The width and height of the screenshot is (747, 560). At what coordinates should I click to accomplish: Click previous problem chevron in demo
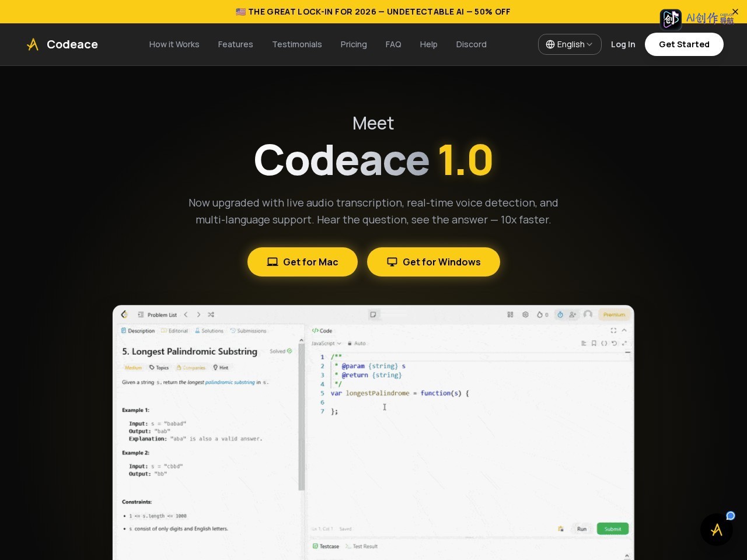[186, 314]
